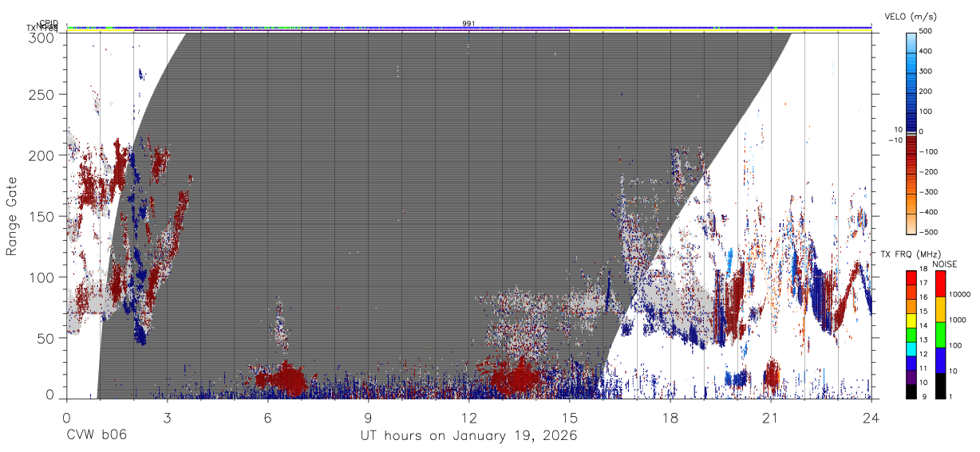Image resolution: width=980 pixels, height=452 pixels.
Task: Click the 'CVW b06' radar beam label
Action: [97, 436]
